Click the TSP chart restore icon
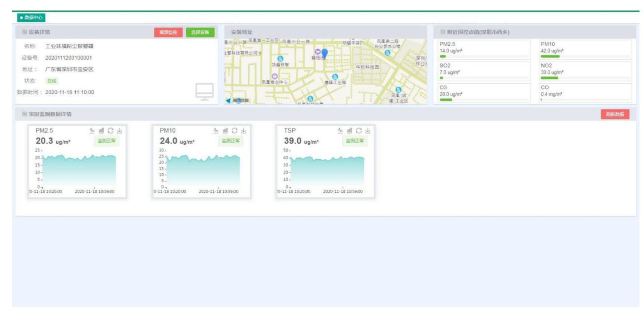This screenshot has height=315, width=644. (x=359, y=130)
